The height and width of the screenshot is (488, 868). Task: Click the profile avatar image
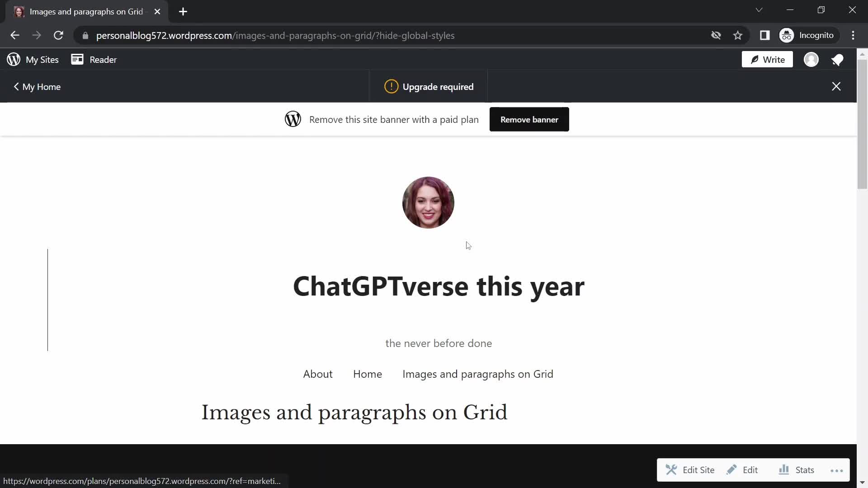point(428,202)
